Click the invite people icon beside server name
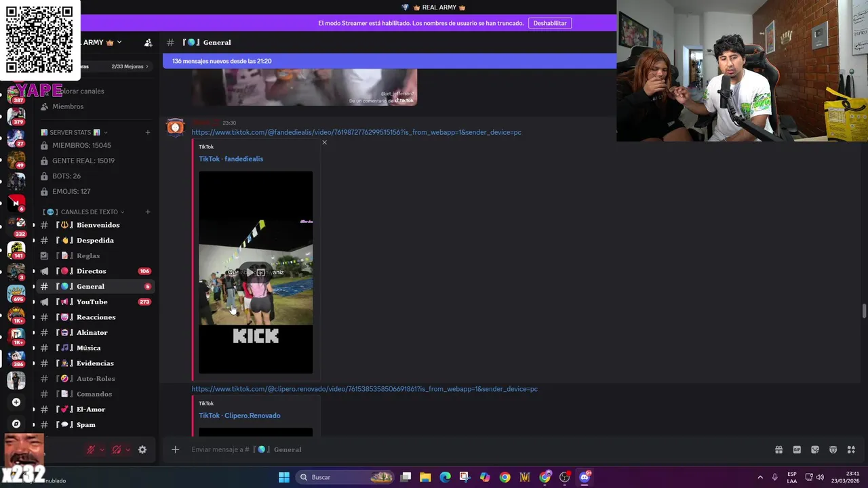Viewport: 868px width, 488px height. 149,43
